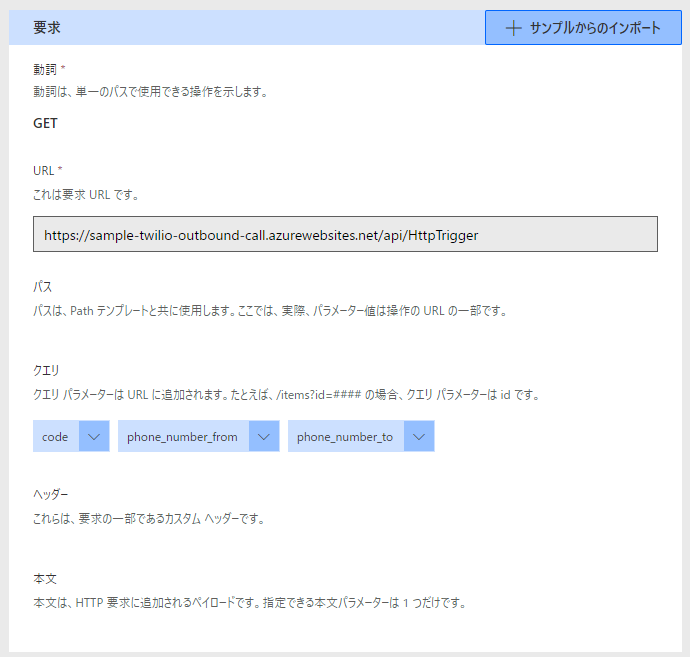Click the plus icon in import button

pyautogui.click(x=514, y=28)
